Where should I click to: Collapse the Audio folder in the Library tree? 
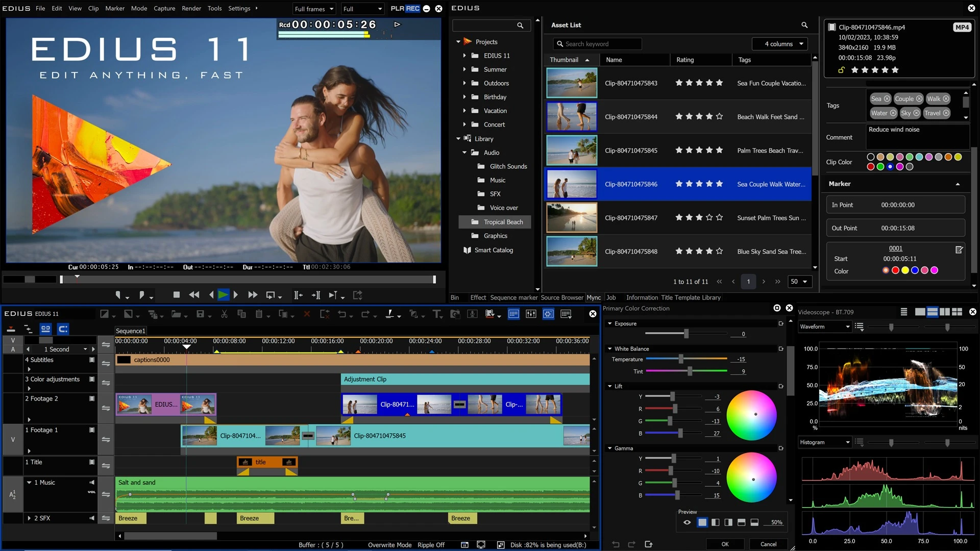click(x=464, y=153)
